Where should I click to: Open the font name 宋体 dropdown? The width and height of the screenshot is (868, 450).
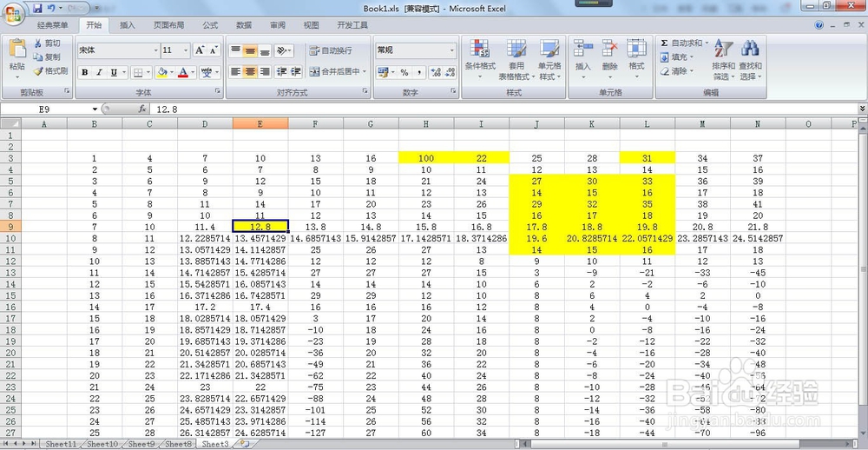point(155,50)
